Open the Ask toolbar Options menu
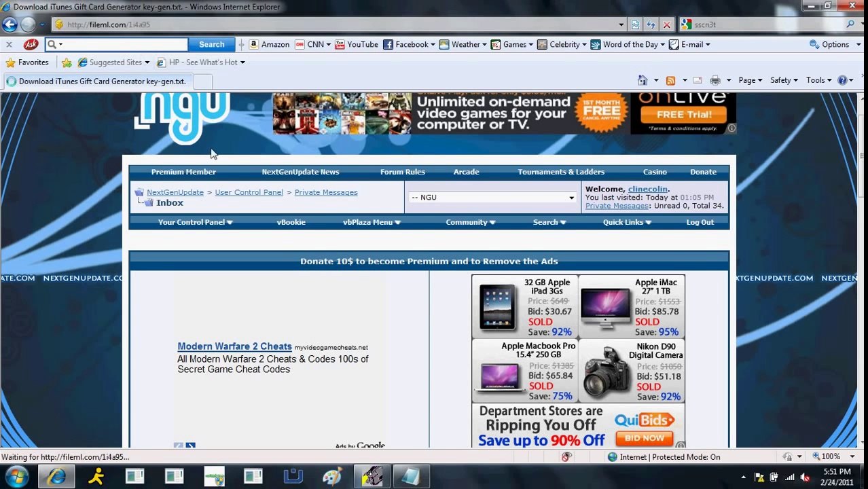This screenshot has width=868, height=489. (x=835, y=45)
